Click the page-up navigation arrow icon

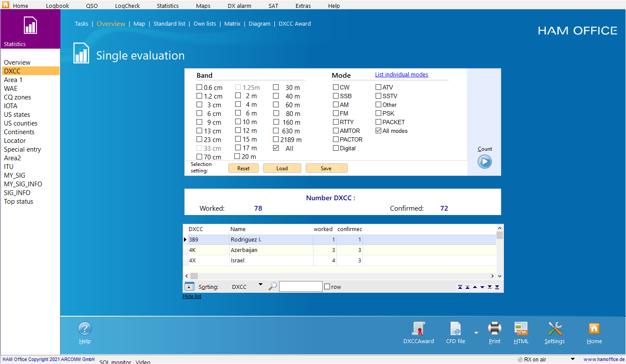point(467,287)
